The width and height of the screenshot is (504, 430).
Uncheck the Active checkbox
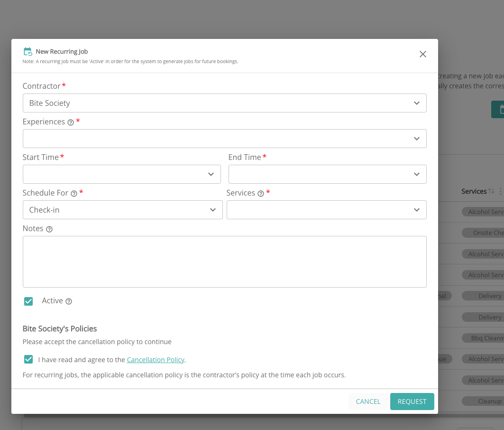point(28,301)
